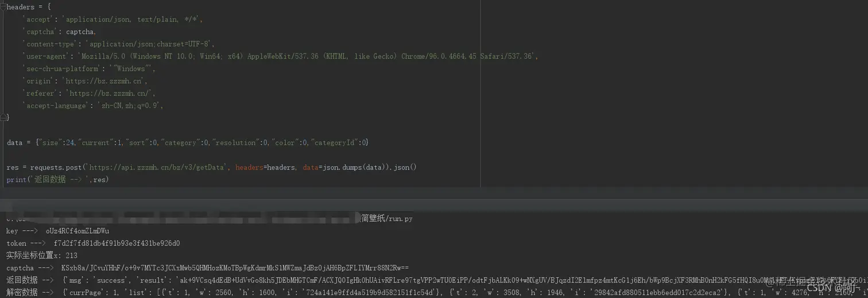
Task: Click the 'captcha': captcha line
Action: click(60, 32)
